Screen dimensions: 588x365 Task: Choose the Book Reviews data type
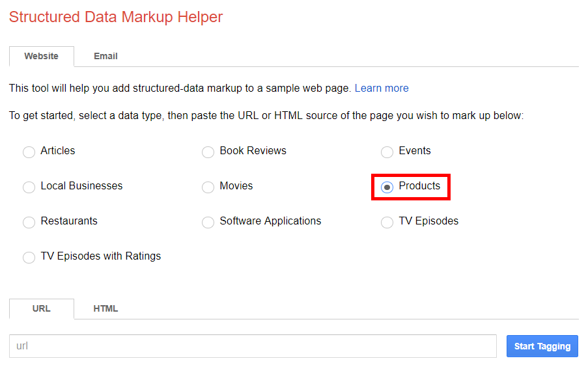(208, 152)
